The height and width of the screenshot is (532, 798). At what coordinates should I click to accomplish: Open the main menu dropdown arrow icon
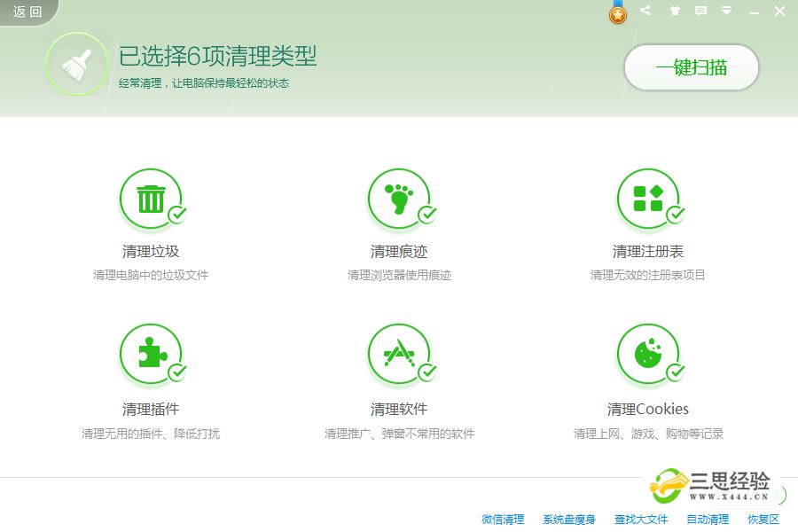point(727,11)
